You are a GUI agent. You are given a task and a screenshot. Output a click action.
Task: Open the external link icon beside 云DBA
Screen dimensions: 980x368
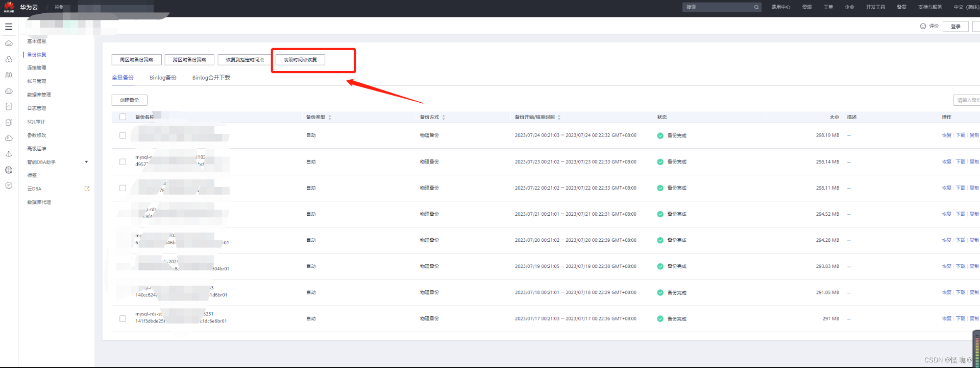[87, 189]
